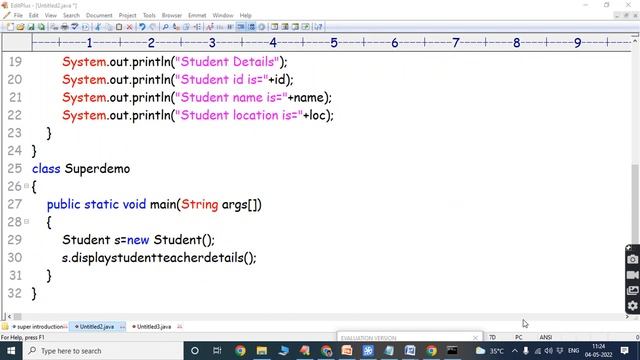Click the Font settings icon
This screenshot has height=360, width=640.
[210, 27]
